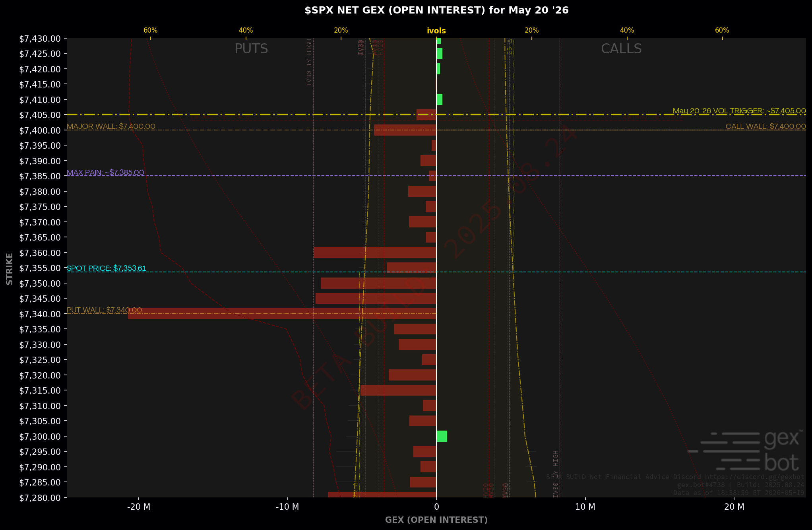Click the $7,385.00 strike axis label
The width and height of the screenshot is (812, 530).
click(40, 176)
